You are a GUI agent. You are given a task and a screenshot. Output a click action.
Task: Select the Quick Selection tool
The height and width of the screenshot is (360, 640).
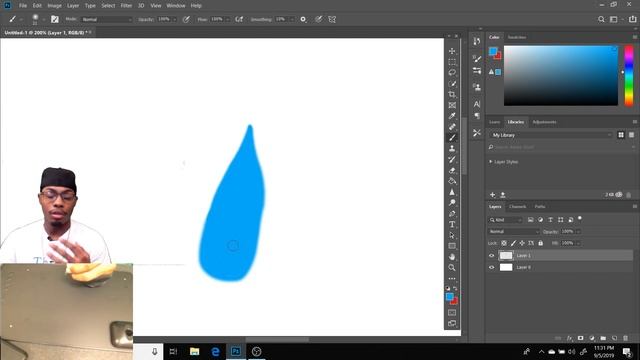tap(452, 84)
